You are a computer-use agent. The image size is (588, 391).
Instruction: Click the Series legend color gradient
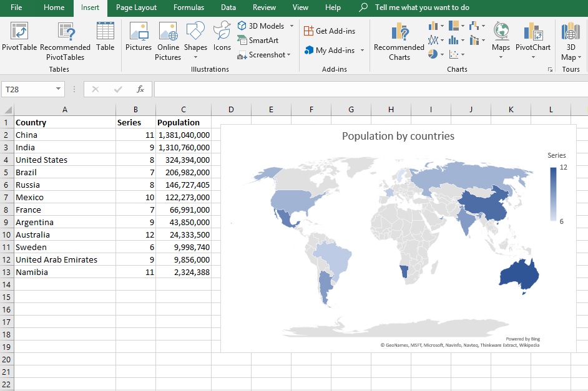click(x=553, y=194)
